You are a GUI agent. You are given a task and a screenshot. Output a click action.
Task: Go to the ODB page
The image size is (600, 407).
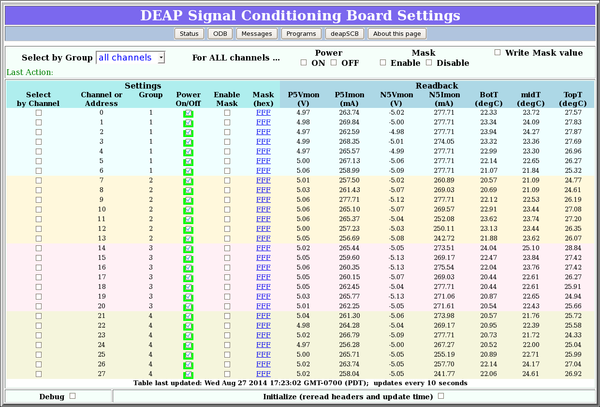point(220,34)
